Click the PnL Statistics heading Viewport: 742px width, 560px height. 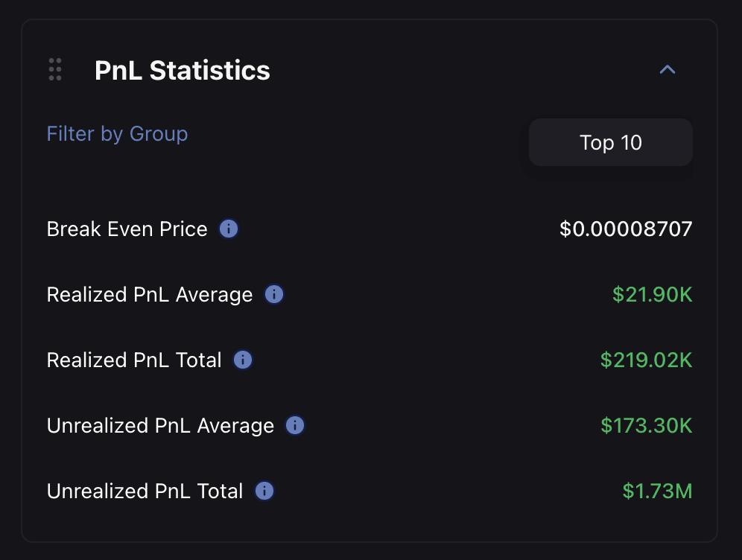coord(182,71)
